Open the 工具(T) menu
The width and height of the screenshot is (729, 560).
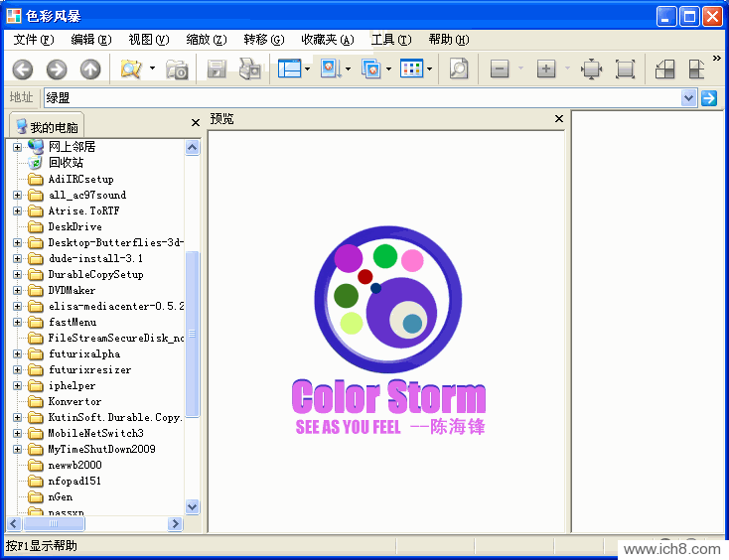tap(391, 40)
